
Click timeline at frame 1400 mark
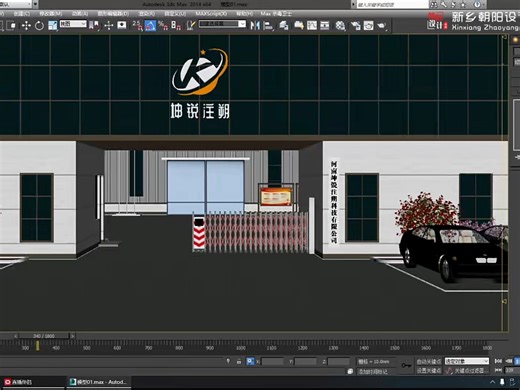pos(364,348)
